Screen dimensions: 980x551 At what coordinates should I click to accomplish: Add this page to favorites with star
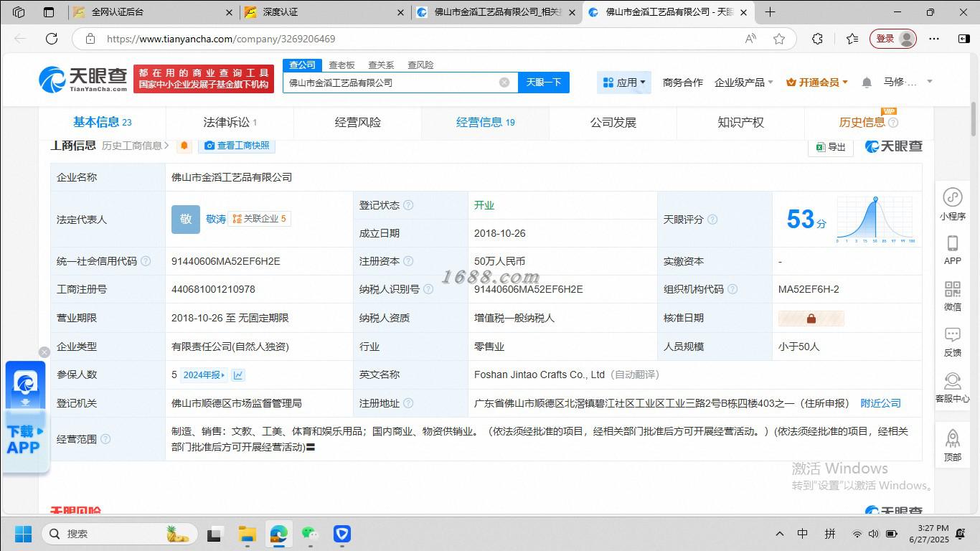[779, 39]
